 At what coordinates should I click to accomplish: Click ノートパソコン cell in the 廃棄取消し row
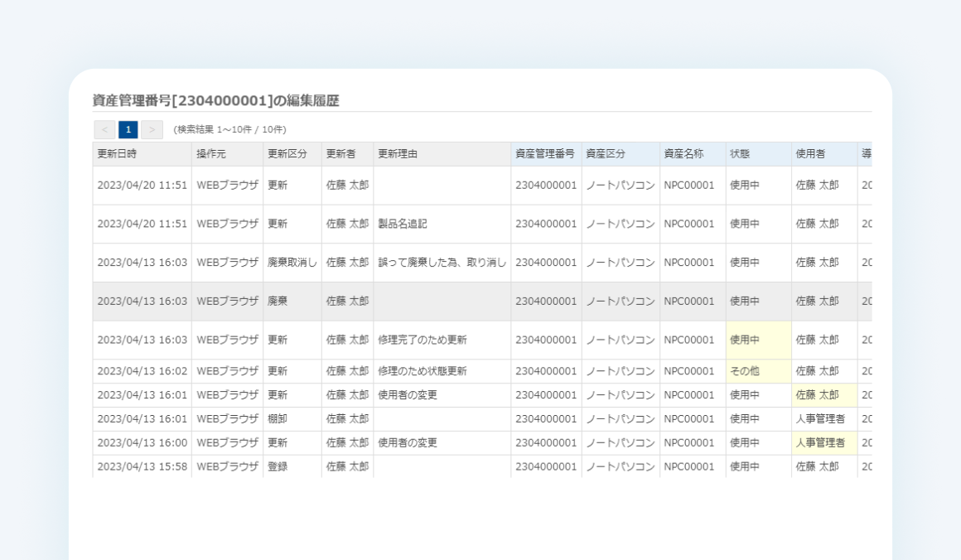coord(621,263)
